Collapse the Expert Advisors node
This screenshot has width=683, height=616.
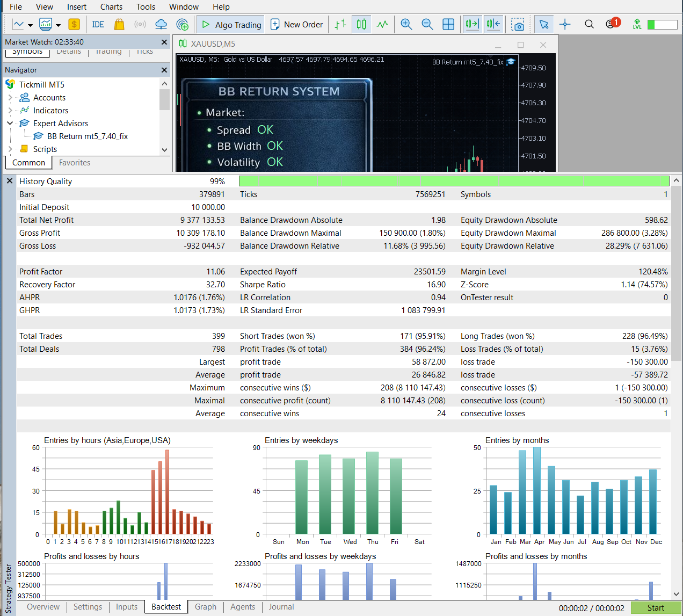[x=10, y=124]
